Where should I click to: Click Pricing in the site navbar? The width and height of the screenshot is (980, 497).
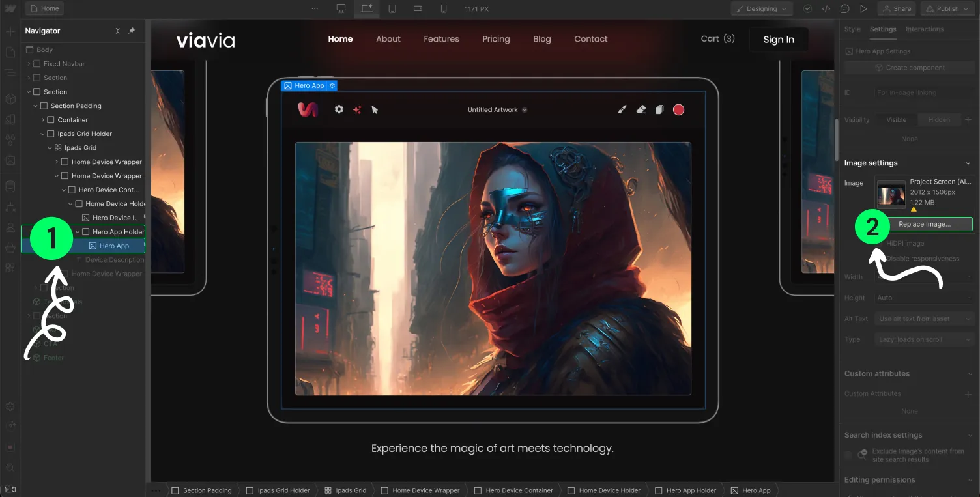pyautogui.click(x=496, y=39)
